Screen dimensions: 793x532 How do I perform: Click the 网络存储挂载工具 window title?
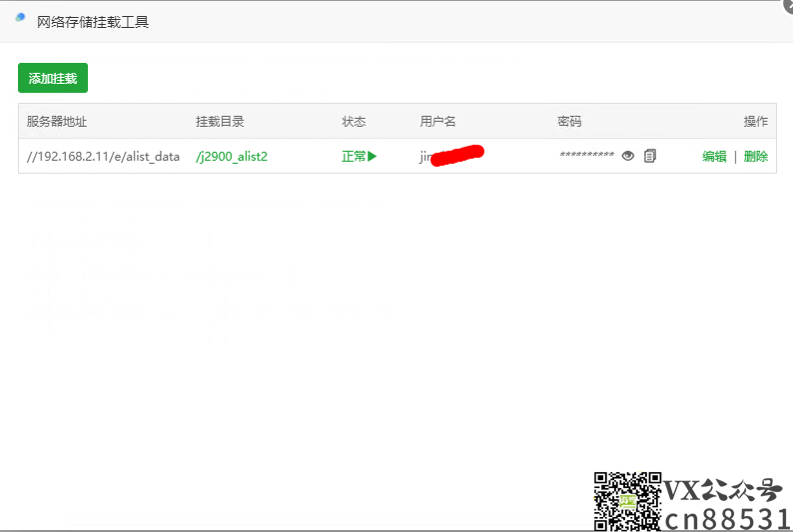coord(93,22)
